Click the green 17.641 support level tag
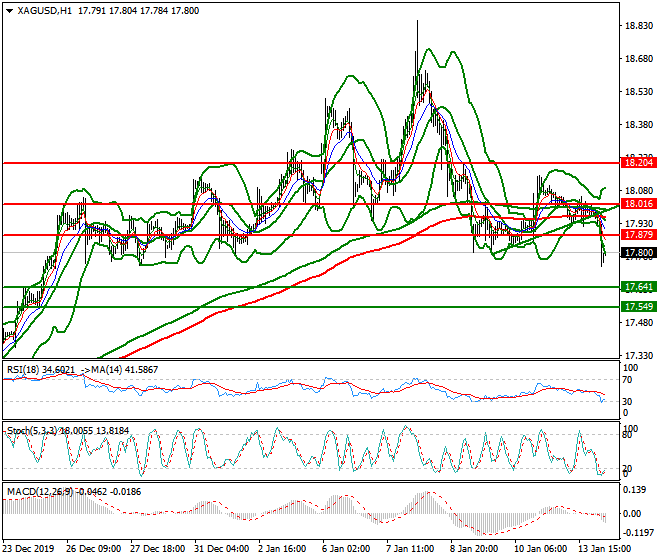 (x=638, y=287)
